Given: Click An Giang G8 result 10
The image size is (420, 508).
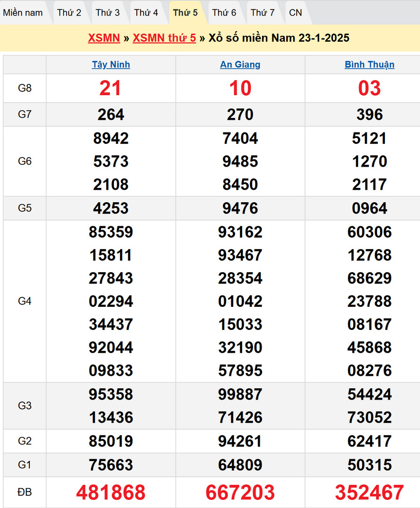Looking at the screenshot, I should [240, 89].
